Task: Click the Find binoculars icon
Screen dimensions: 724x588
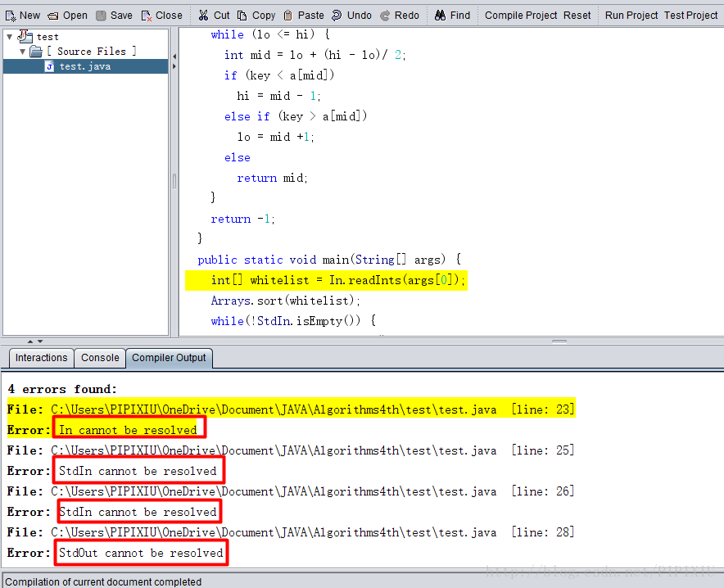Action: pyautogui.click(x=440, y=16)
